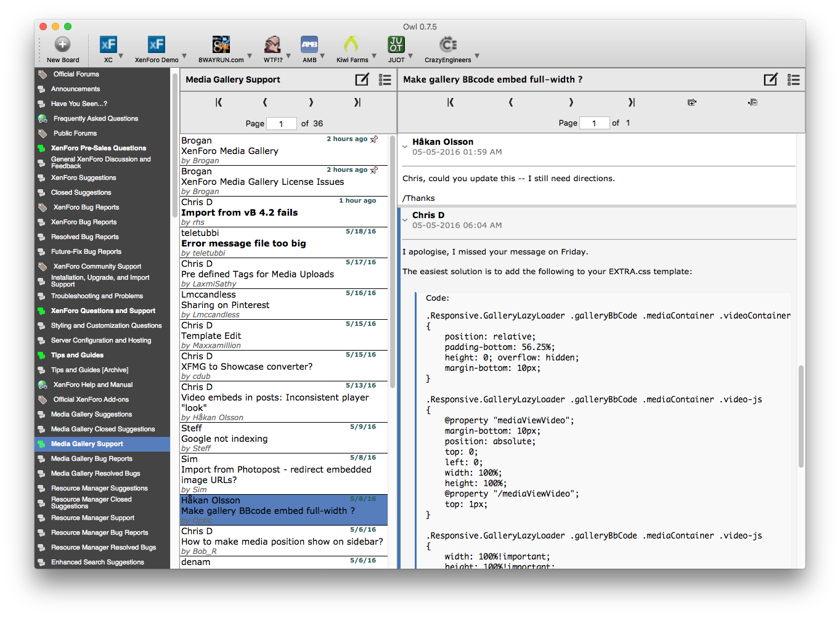Click the New Board plus icon
The height and width of the screenshot is (618, 840).
pos(63,44)
